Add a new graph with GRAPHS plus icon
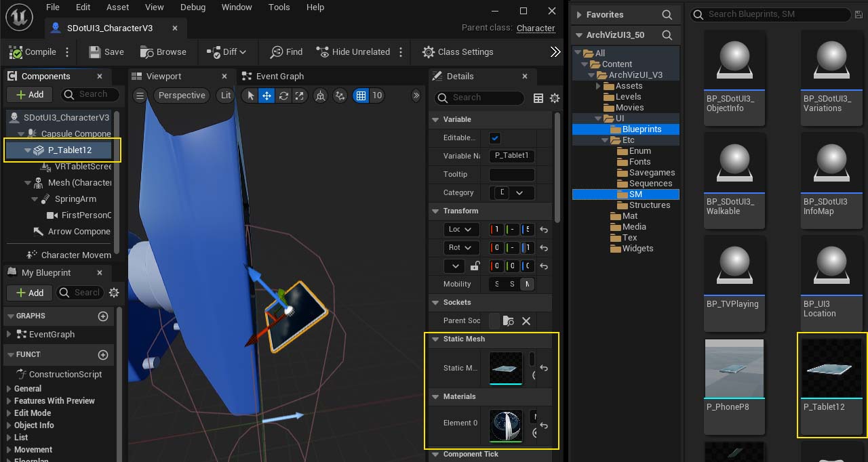The width and height of the screenshot is (868, 462). (103, 316)
